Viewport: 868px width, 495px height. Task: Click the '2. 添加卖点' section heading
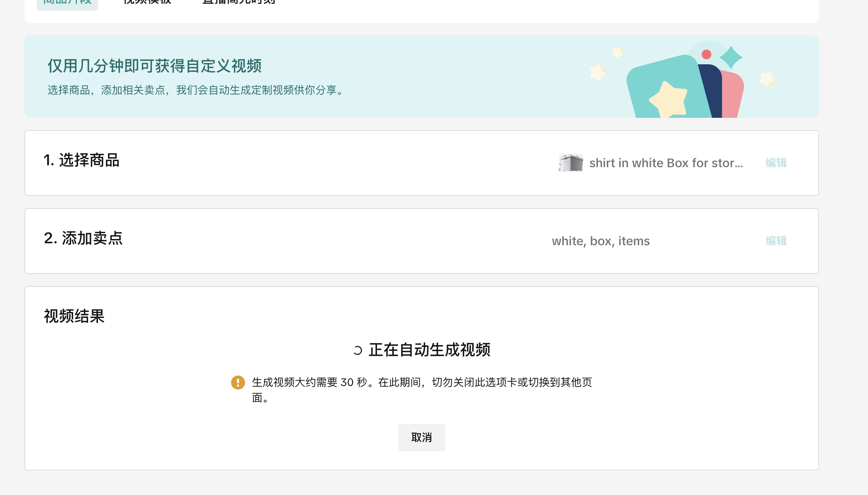83,238
